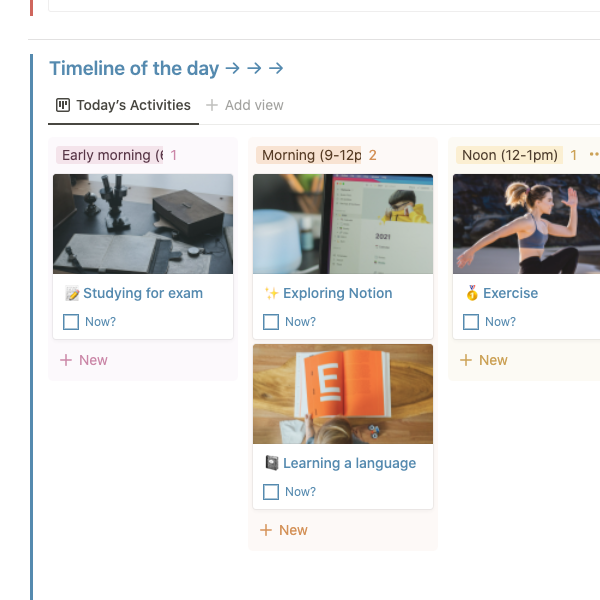Check the Now? box on Exercise card
The height and width of the screenshot is (600, 600).
point(471,322)
